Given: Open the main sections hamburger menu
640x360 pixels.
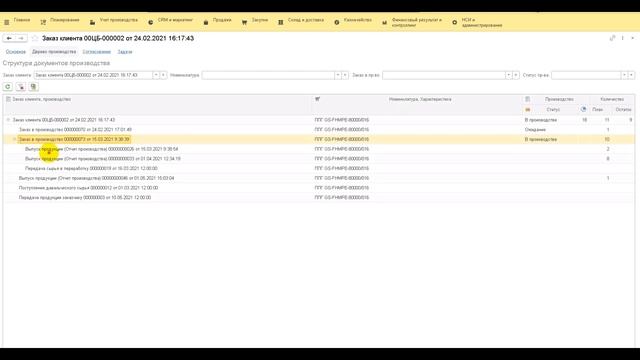Looking at the screenshot, I should click(x=7, y=22).
